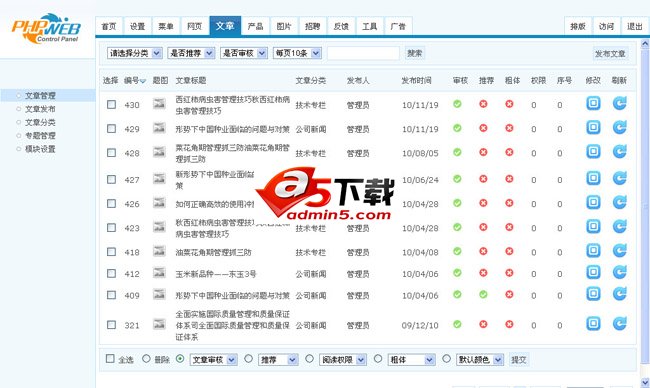Click the 退出 logout tab
Image resolution: width=650 pixels, height=388 pixels.
[635, 26]
